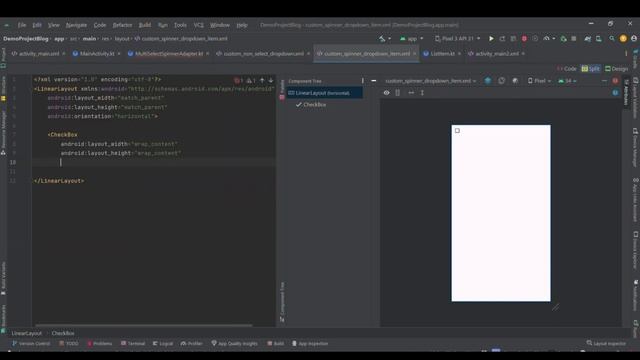Switch editor to Design view mode

(616, 69)
